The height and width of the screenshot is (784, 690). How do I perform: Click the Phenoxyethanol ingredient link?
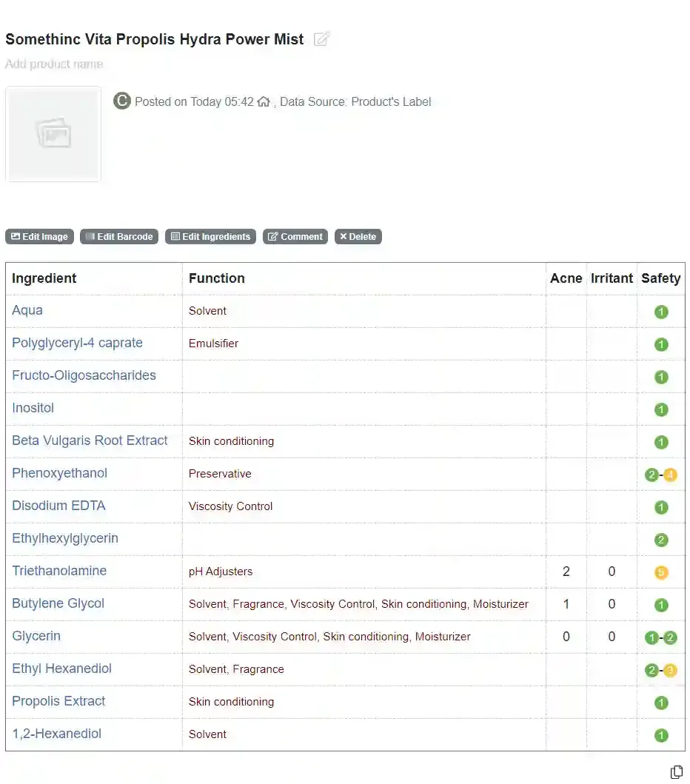[x=59, y=473]
